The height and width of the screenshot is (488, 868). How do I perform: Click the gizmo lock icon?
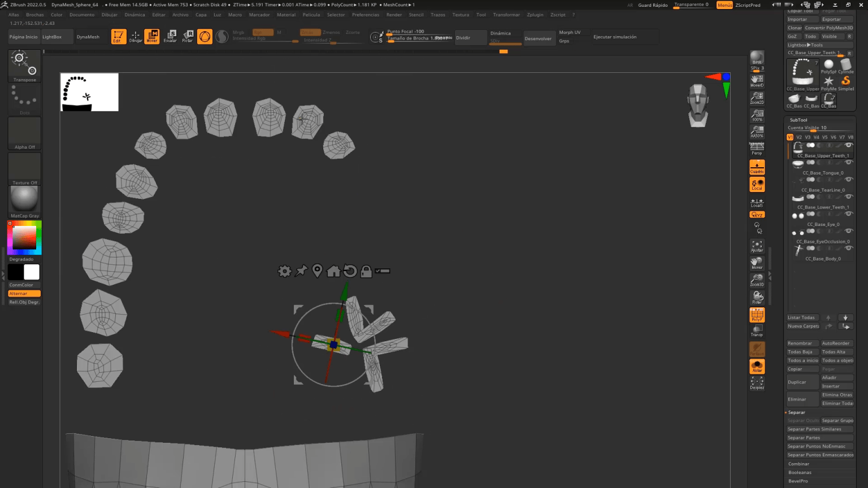point(366,271)
